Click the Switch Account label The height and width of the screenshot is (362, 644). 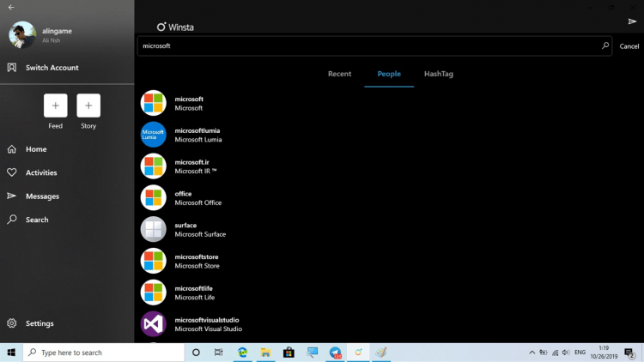[52, 68]
